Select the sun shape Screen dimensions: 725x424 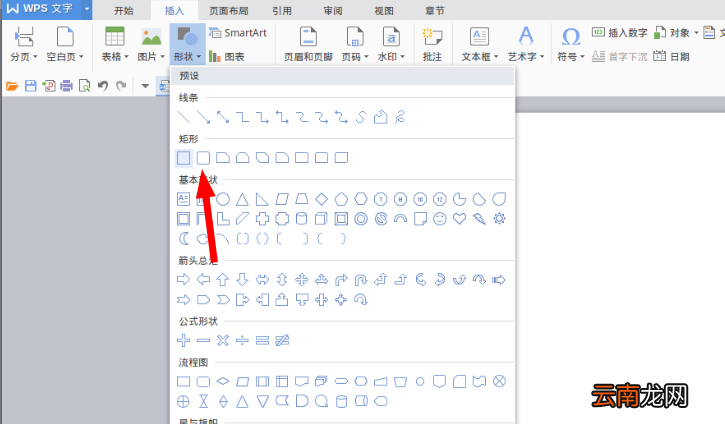click(499, 219)
